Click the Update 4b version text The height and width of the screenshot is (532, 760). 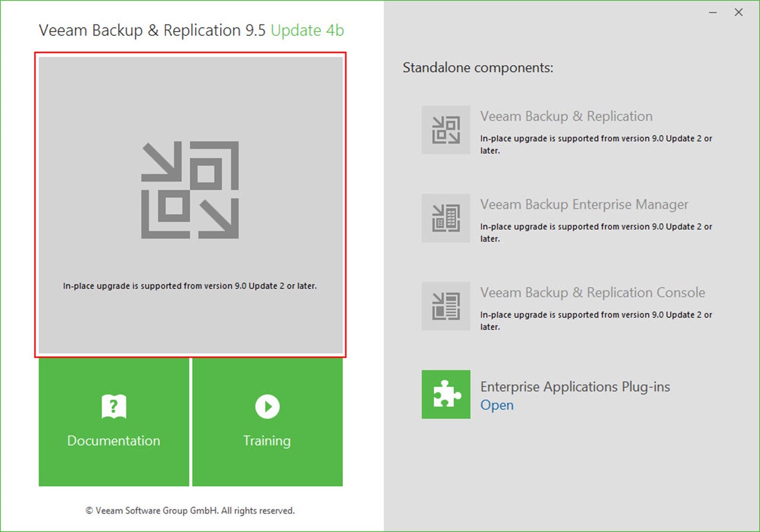[307, 30]
